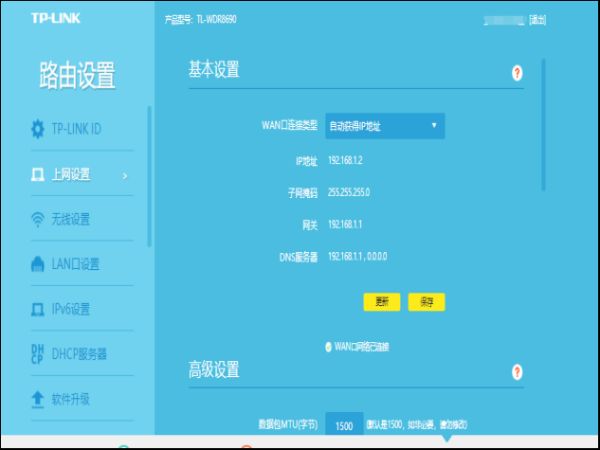This screenshot has height=450, width=600.
Task: Click the sidebar menu scrollbar
Action: (x=149, y=177)
